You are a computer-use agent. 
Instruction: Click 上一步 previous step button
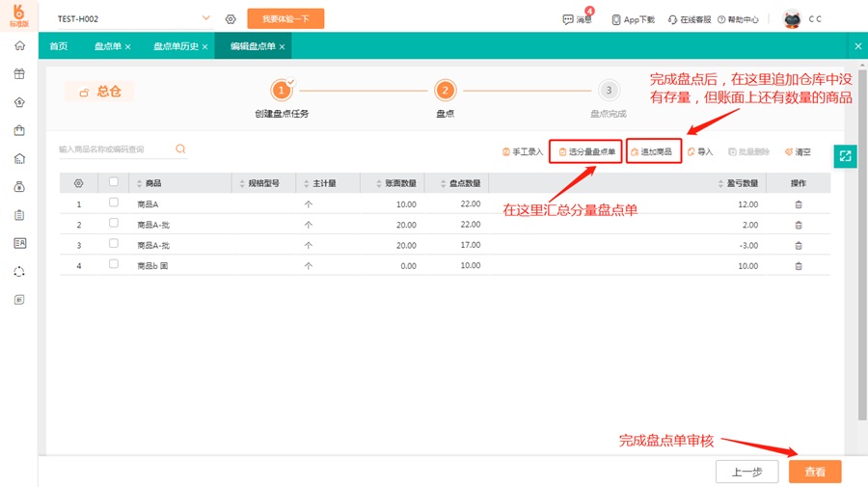click(x=746, y=472)
